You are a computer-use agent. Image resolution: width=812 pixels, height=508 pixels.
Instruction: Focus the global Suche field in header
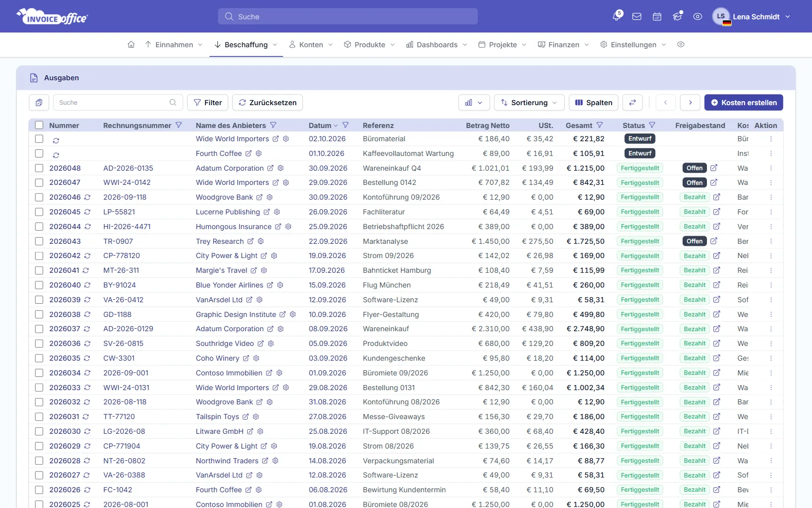pyautogui.click(x=348, y=16)
